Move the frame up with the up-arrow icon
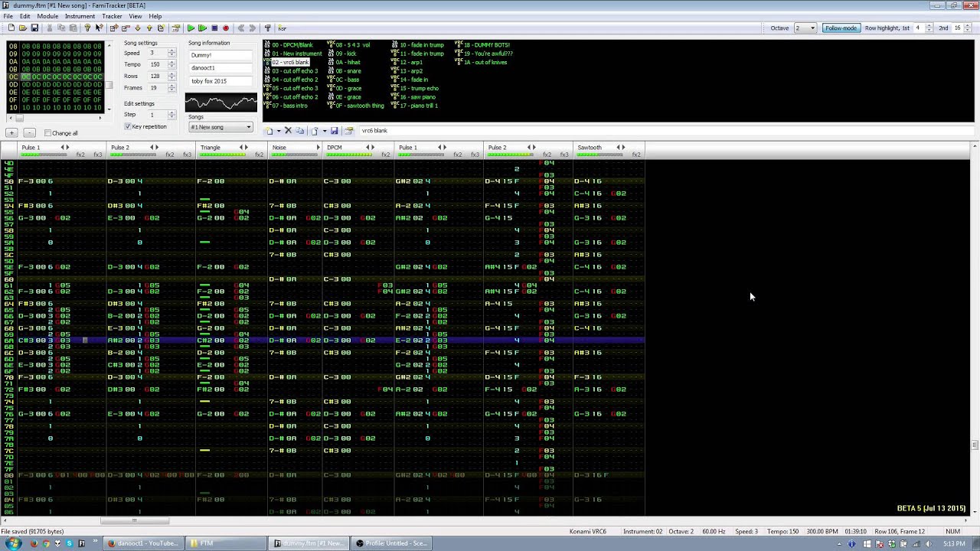980x551 pixels. tap(149, 28)
